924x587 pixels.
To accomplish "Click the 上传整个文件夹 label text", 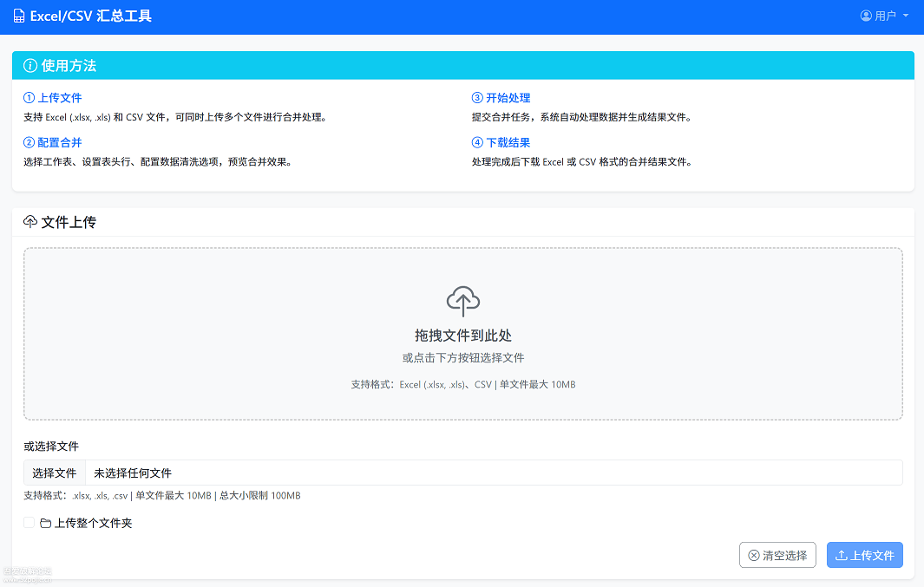I will [93, 523].
